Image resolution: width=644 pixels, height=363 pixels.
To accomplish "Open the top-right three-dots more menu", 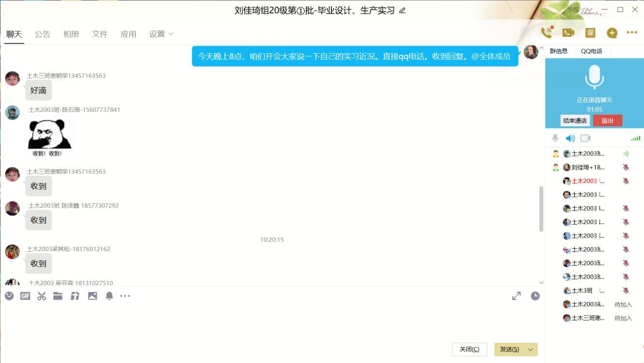I will click(632, 32).
